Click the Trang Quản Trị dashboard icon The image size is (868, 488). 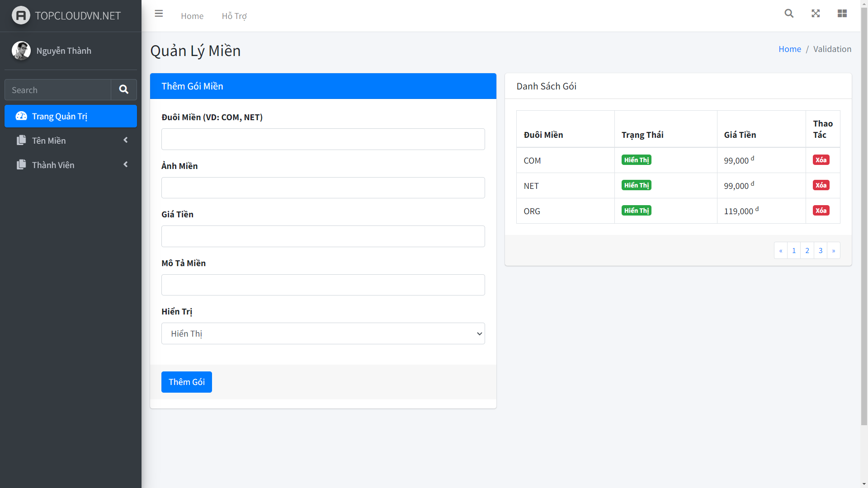[x=21, y=116]
